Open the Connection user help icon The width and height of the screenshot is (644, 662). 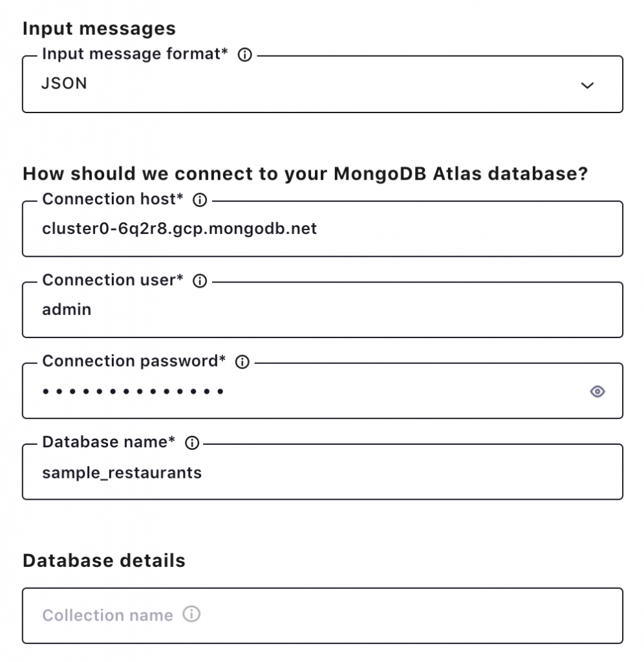click(200, 281)
